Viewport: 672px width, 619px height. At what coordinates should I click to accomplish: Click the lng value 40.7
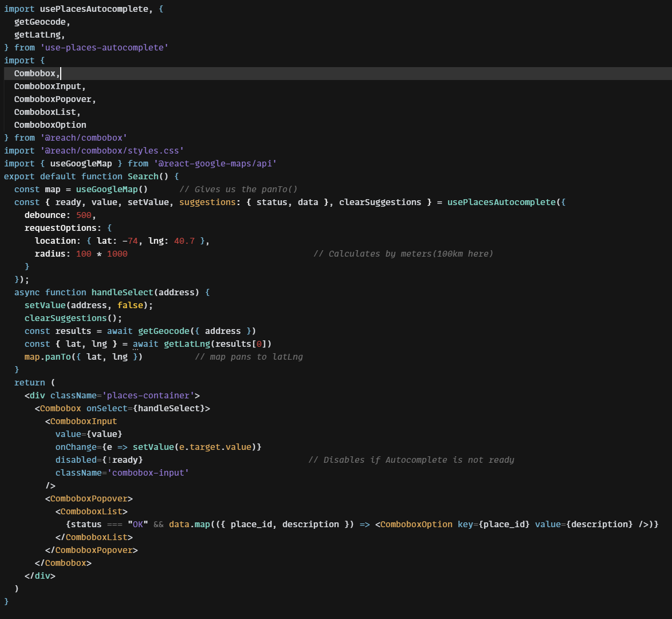tap(184, 241)
